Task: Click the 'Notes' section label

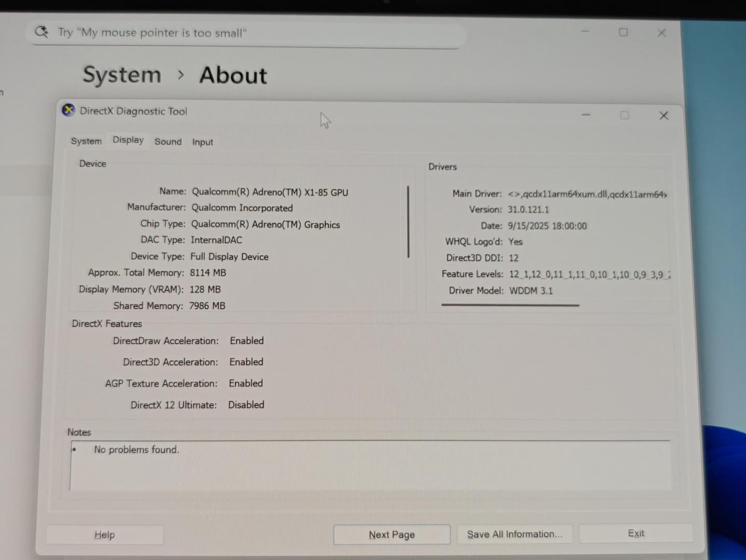Action: coord(79,432)
